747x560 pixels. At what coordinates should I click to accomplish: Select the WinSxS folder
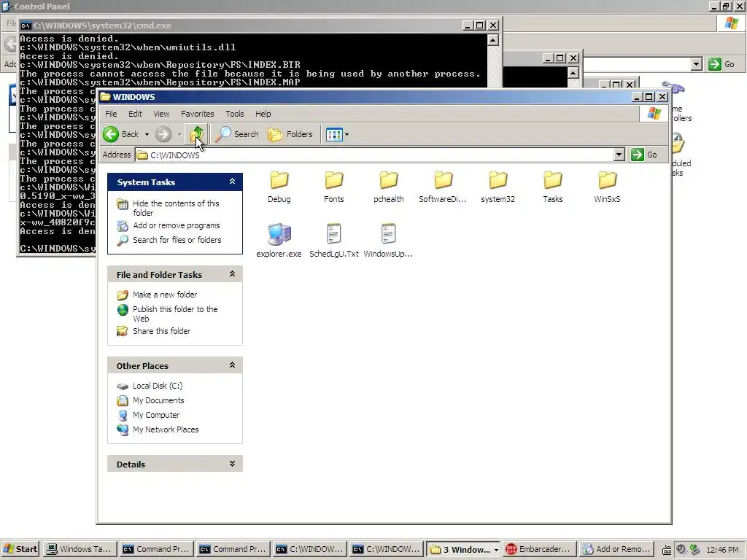point(608,187)
